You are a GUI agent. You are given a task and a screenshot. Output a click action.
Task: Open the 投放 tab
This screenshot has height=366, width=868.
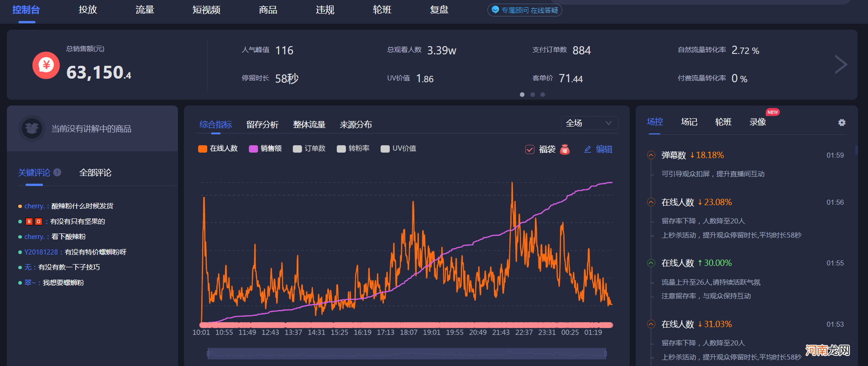point(88,10)
